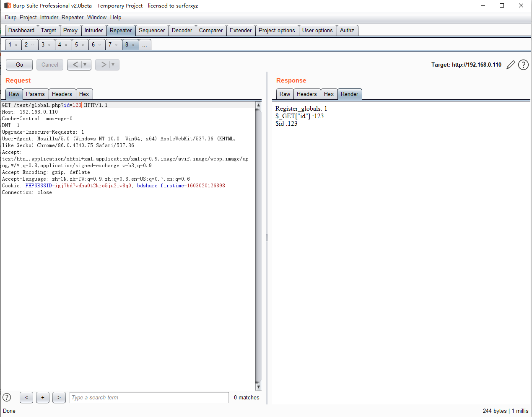The height and width of the screenshot is (417, 532).
Task: Close Repeater tab 4 with its x
Action: pyautogui.click(x=66, y=45)
